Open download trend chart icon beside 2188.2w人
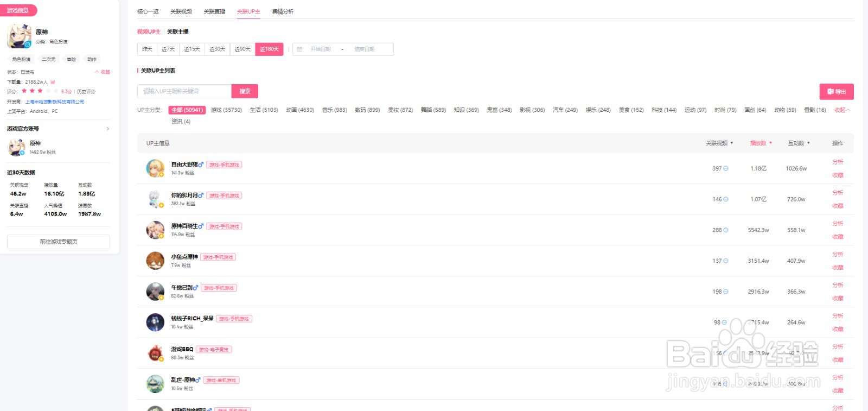Viewport: 868px width, 411px height. point(53,82)
